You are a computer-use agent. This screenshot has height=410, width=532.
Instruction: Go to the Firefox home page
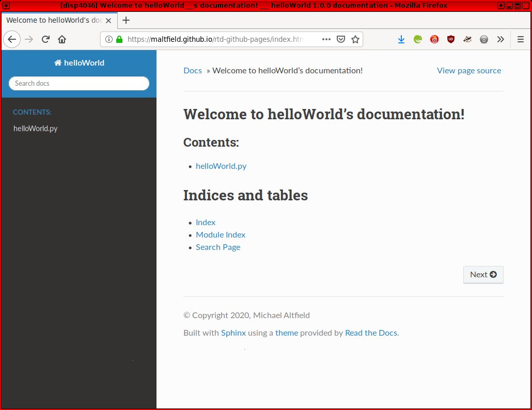[62, 39]
